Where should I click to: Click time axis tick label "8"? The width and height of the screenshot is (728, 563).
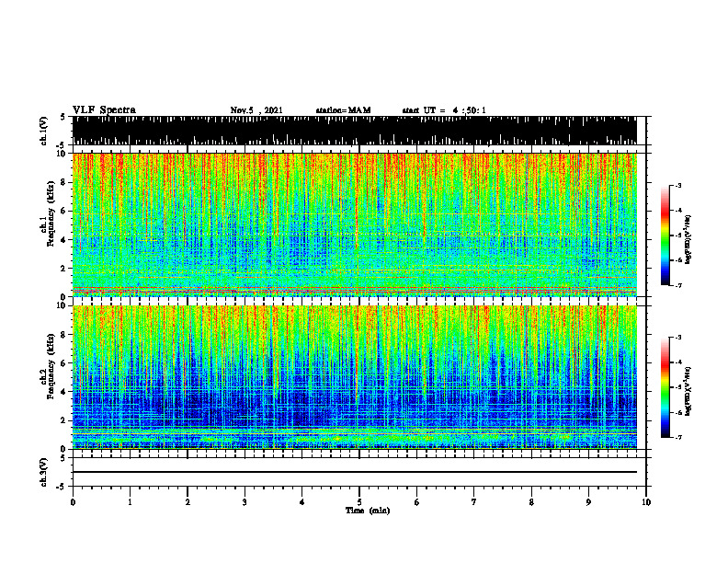(531, 502)
